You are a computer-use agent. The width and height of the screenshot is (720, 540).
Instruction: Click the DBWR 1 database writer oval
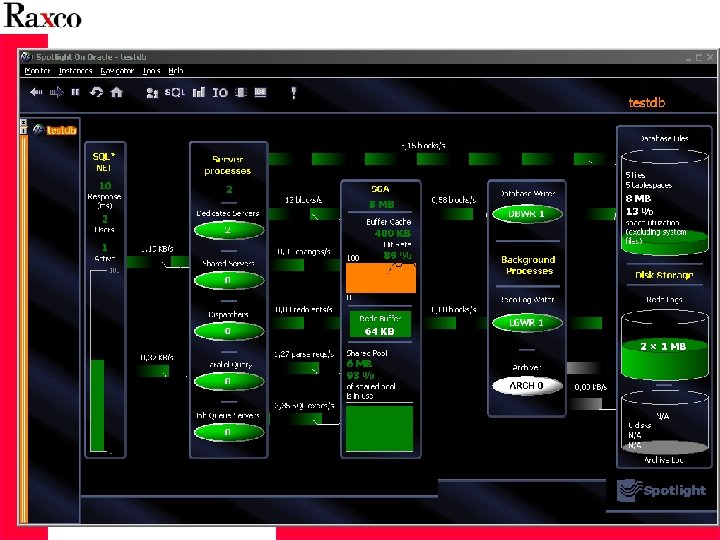[527, 214]
